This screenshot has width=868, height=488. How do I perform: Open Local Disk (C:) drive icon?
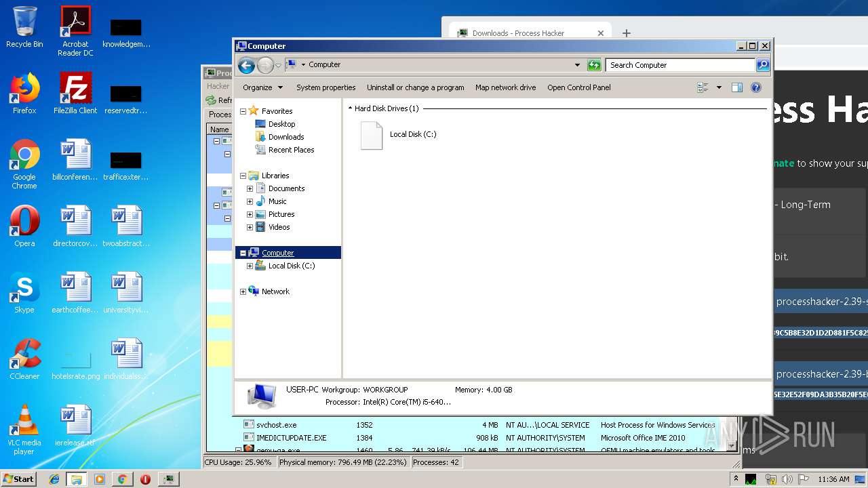pyautogui.click(x=372, y=135)
